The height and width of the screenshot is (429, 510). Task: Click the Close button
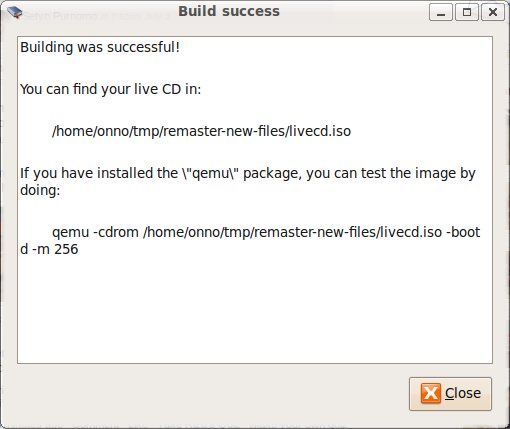(x=450, y=394)
